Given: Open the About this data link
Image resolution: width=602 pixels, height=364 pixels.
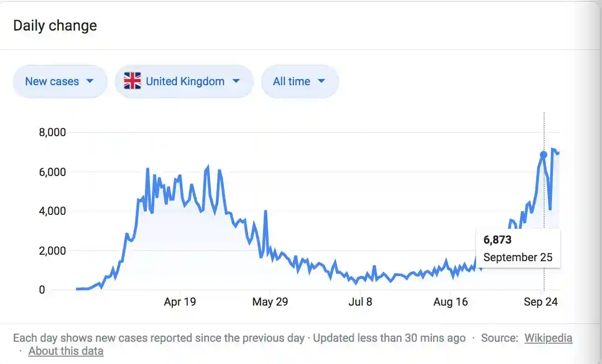Looking at the screenshot, I should pos(66,351).
